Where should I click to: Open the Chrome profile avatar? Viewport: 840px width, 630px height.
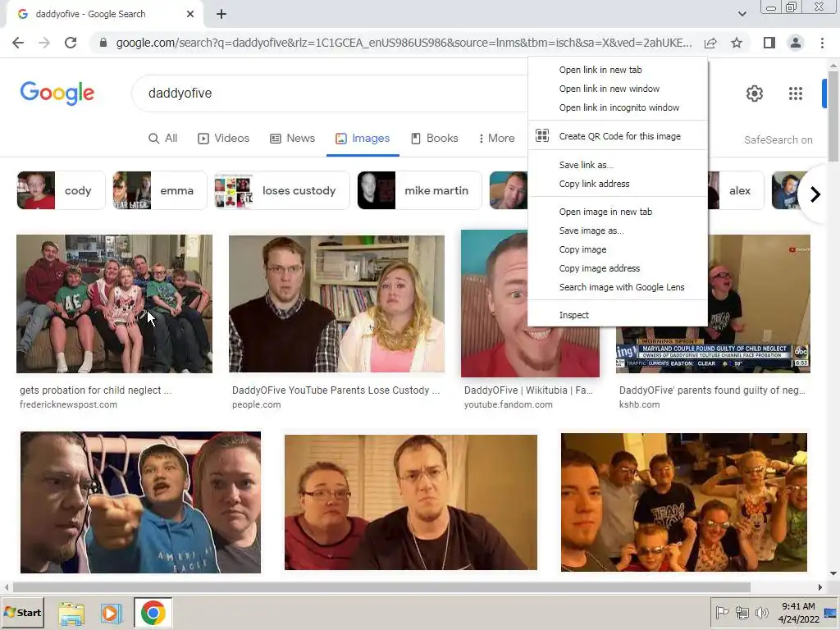[x=796, y=43]
